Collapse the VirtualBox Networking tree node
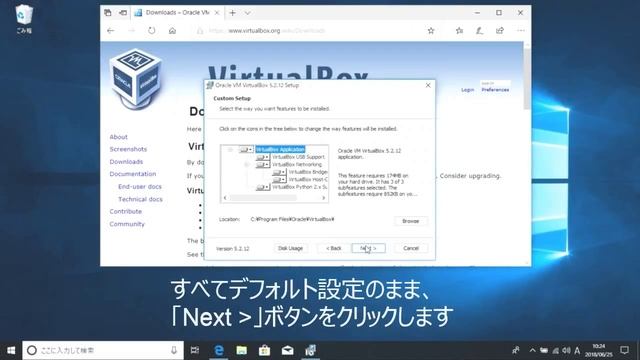This screenshot has height=360, width=640. (x=247, y=165)
